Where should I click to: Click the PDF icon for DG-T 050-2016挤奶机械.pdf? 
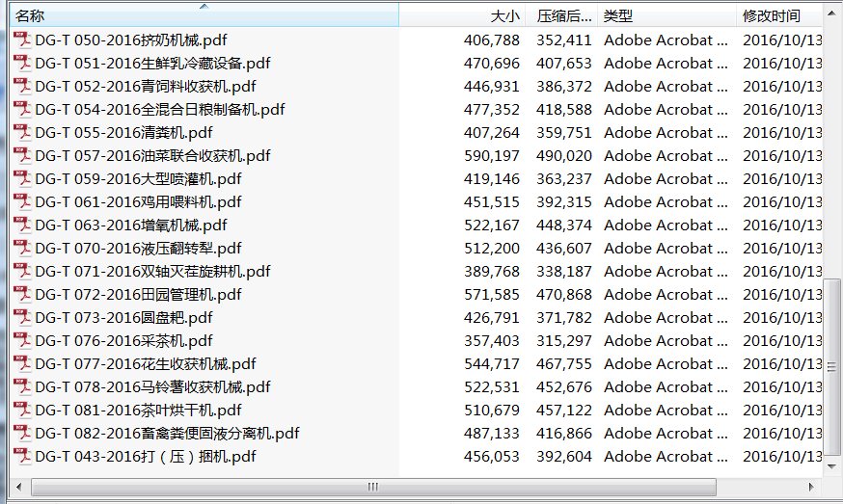22,40
